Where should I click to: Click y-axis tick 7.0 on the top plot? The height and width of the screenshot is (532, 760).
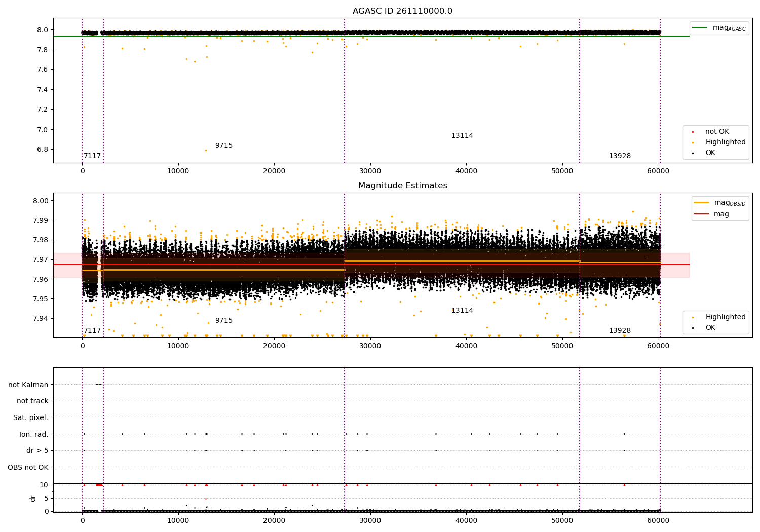pyautogui.click(x=43, y=130)
